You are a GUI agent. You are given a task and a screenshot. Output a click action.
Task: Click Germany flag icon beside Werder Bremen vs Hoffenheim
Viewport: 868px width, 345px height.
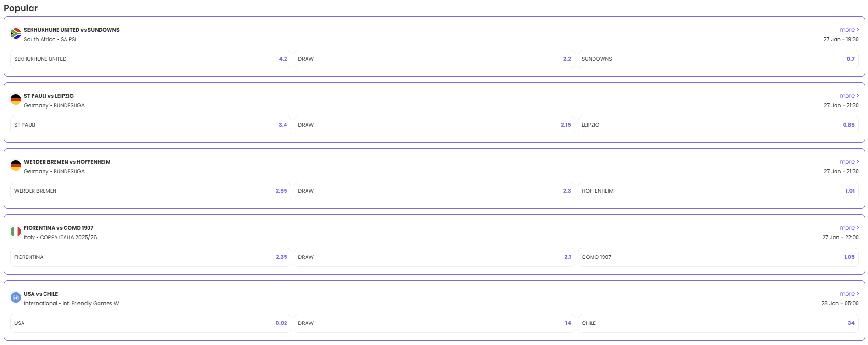tap(16, 166)
